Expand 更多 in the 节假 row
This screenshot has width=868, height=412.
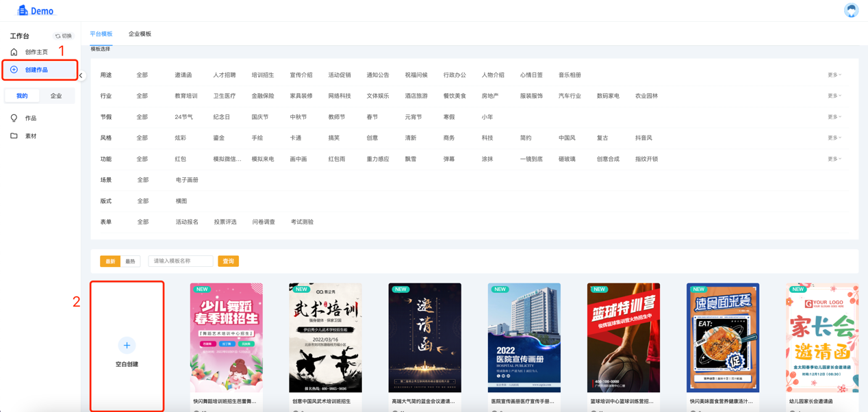click(x=834, y=117)
